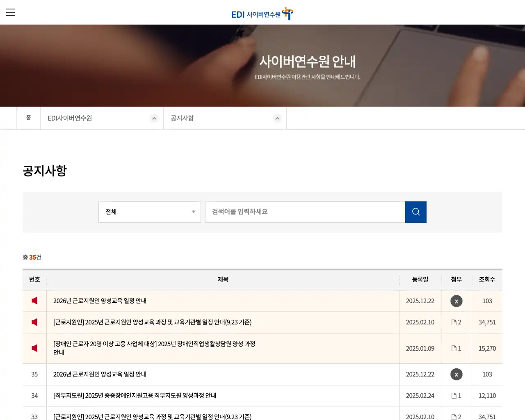The height and width of the screenshot is (420, 525).
Task: Click the single-file attachment icon beside notice 34
Action: (456, 395)
